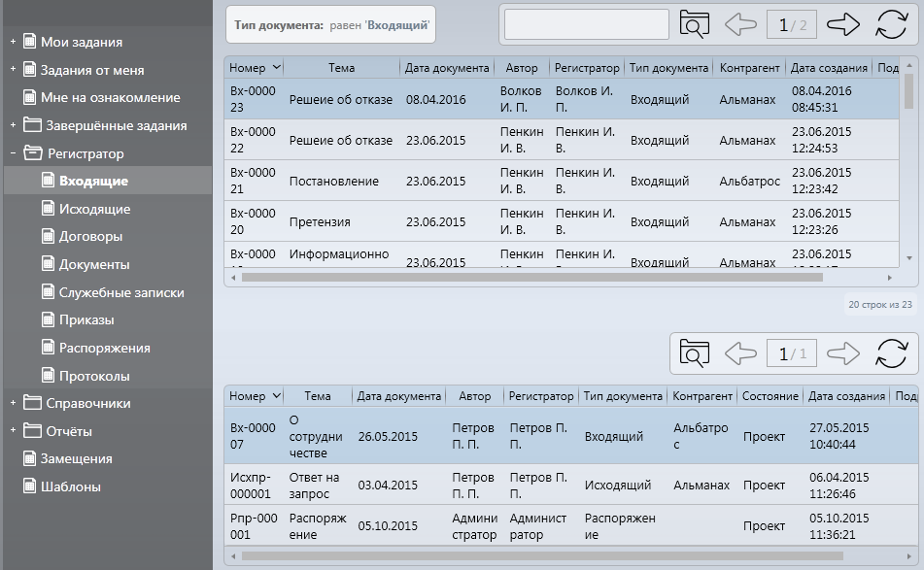Click the search folder icon in bottom toolbar

(694, 353)
